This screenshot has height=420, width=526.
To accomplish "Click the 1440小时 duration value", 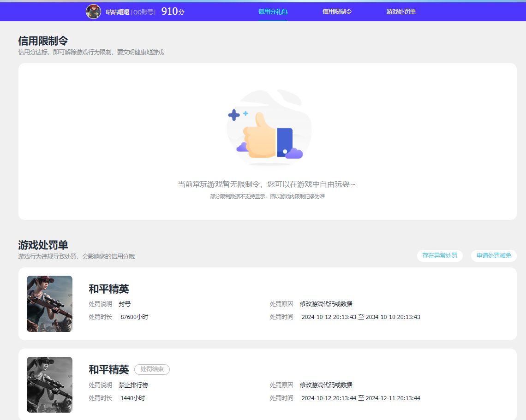I will pos(132,398).
